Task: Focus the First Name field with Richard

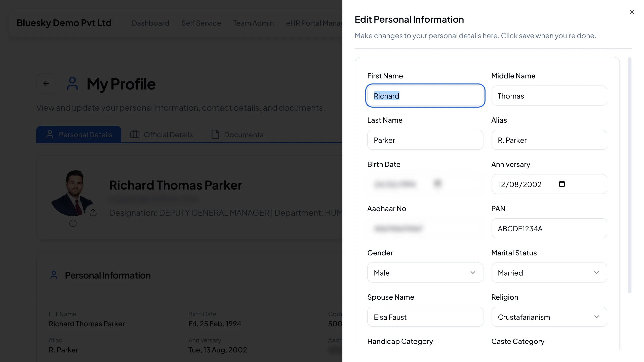Action: click(x=425, y=96)
